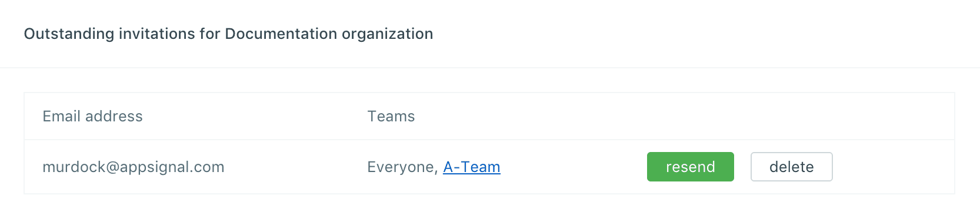Follow the underlined A-Team hyperlink
Image resolution: width=980 pixels, height=218 pixels.
(x=472, y=167)
